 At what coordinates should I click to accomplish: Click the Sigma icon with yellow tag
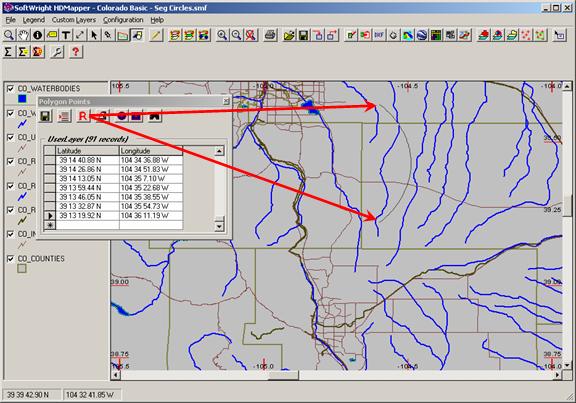[23, 52]
